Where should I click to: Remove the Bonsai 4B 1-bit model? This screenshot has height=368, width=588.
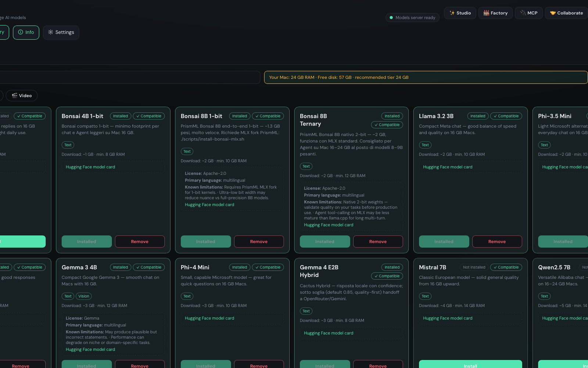pos(140,241)
